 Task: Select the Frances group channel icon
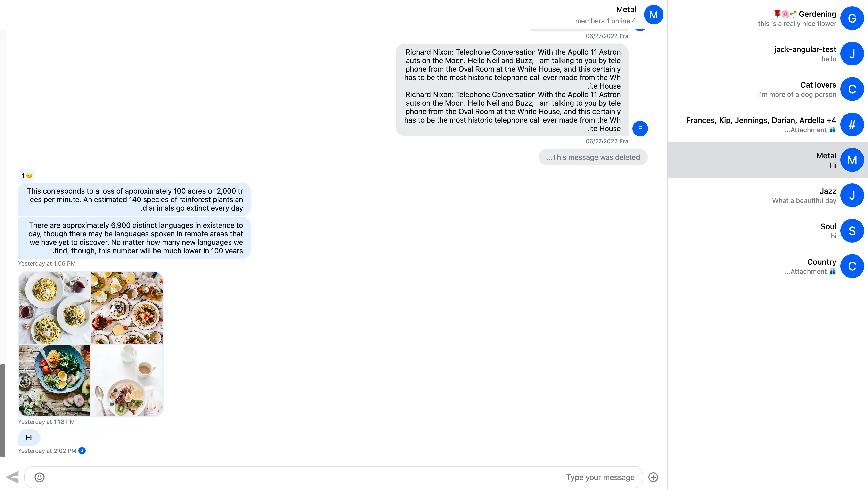click(852, 124)
